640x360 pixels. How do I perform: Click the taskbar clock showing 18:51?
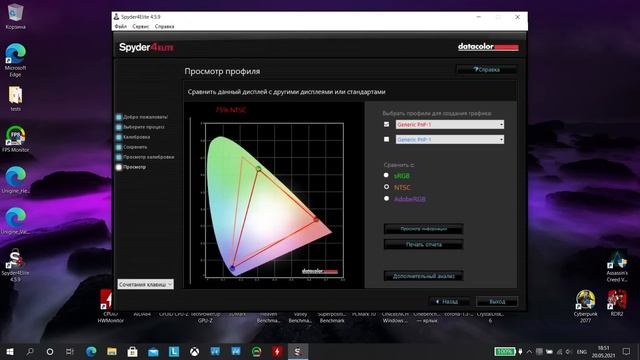(603, 351)
